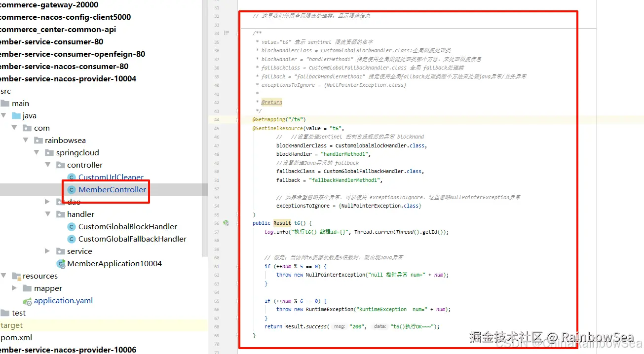Screen dimensions: 644x354
Task: Click the service package icon
Action: tap(61, 251)
